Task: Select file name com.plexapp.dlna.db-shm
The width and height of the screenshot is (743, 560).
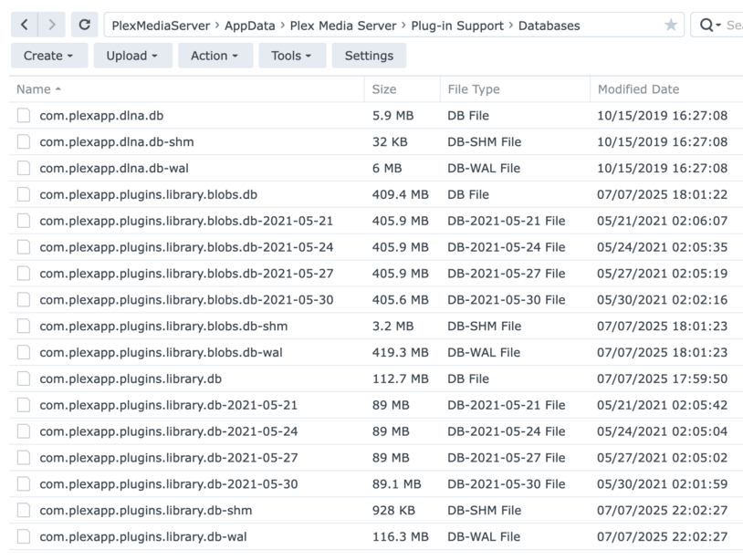Action: coord(117,141)
